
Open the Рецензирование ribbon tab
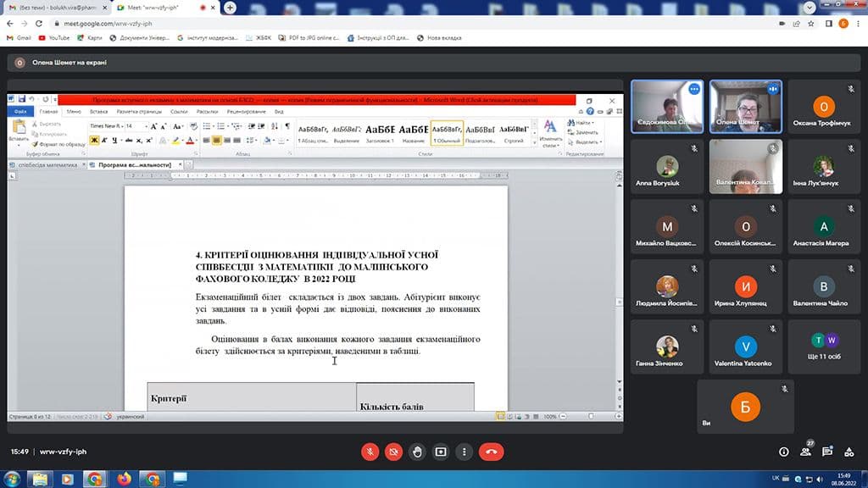(x=247, y=112)
